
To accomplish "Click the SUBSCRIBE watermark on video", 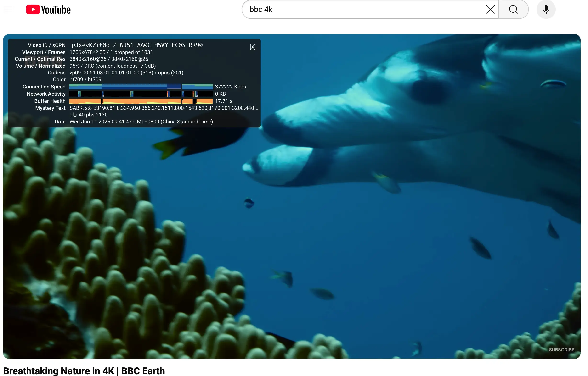I will [x=561, y=350].
